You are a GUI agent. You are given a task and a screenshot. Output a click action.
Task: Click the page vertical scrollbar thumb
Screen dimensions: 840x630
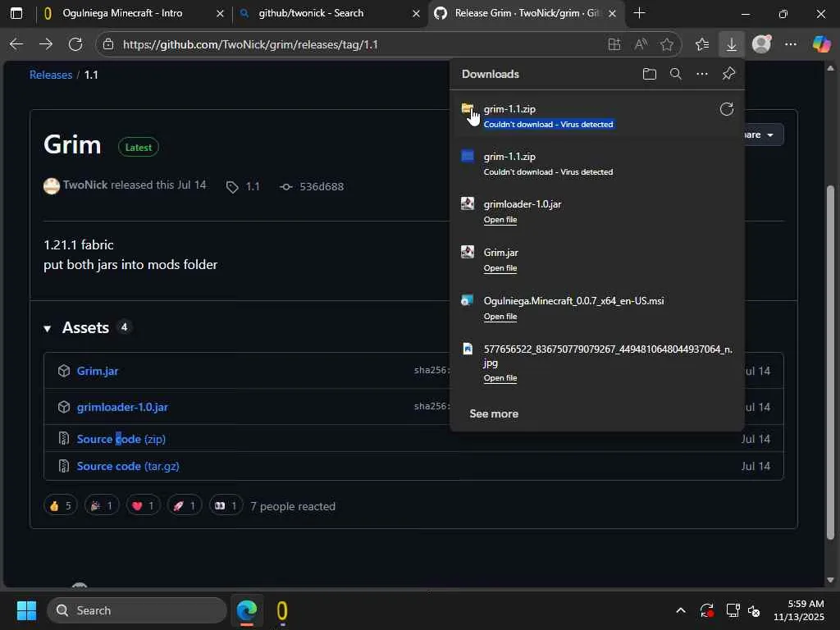[830, 362]
